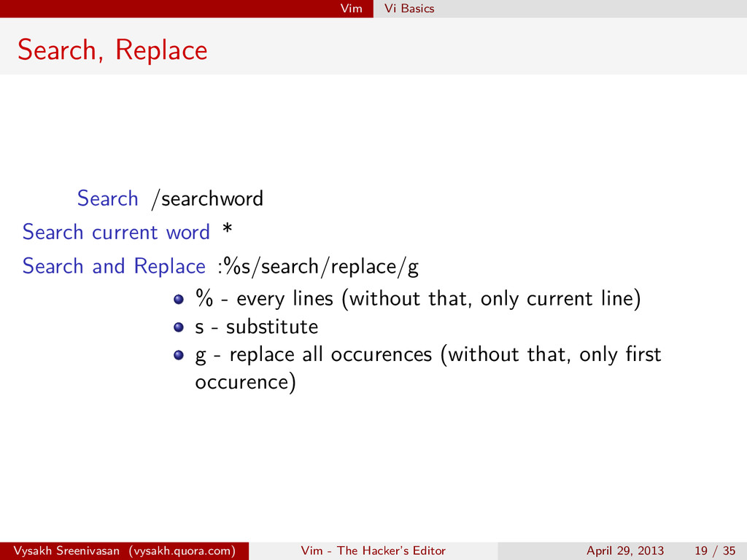Open the Vi Basics subsection in header
The width and height of the screenshot is (747, 560).
pos(409,9)
